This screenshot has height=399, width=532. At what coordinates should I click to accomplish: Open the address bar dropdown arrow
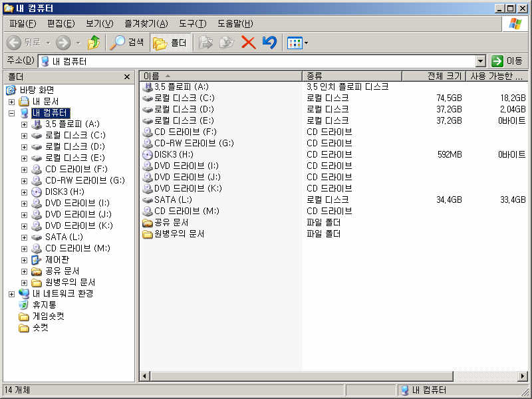pos(481,61)
